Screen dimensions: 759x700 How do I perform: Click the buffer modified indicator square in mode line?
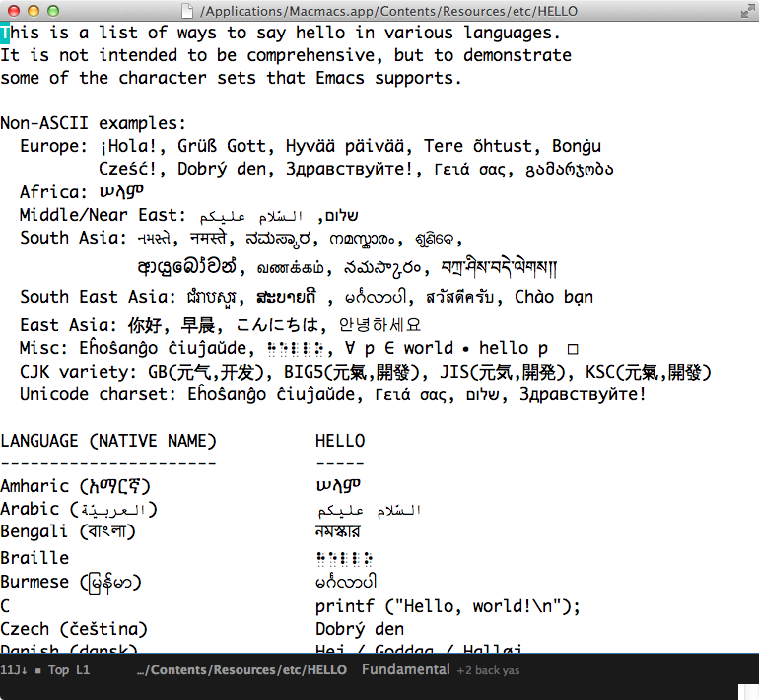[x=37, y=671]
